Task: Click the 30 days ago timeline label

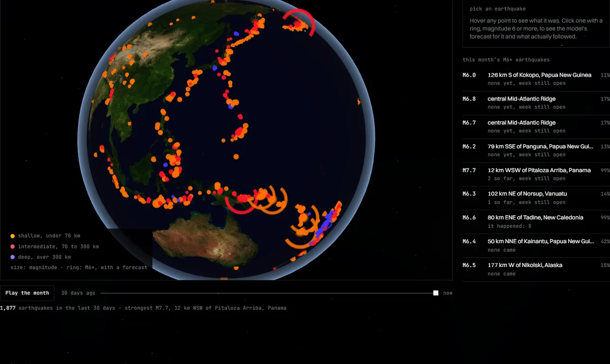Action: [x=78, y=293]
